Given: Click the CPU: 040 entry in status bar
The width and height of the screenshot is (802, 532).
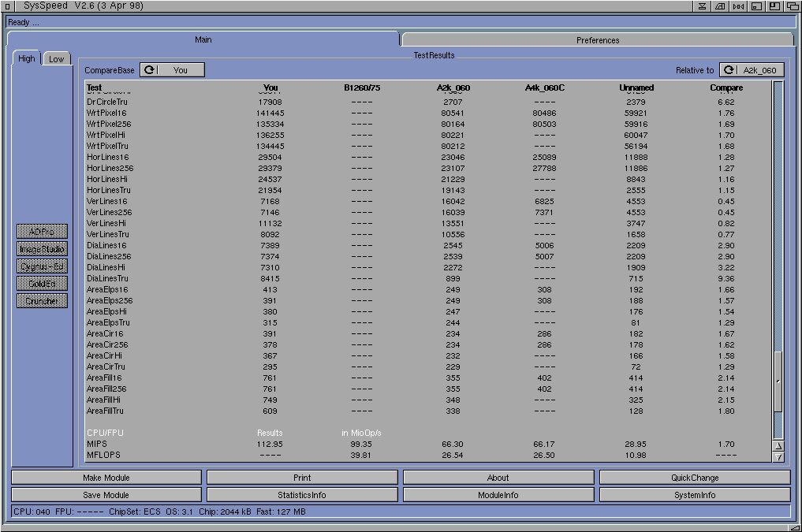Looking at the screenshot, I should [x=32, y=512].
